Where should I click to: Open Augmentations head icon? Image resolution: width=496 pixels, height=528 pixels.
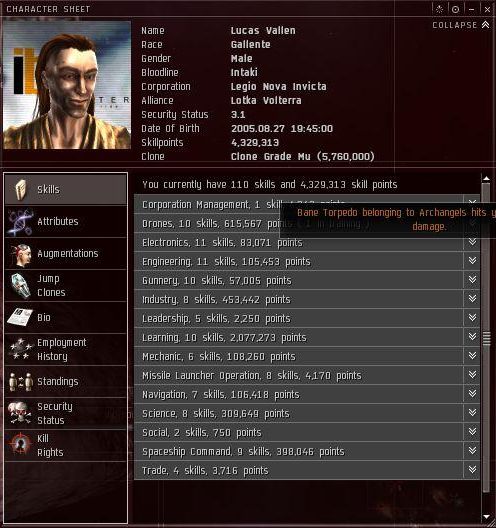21,254
